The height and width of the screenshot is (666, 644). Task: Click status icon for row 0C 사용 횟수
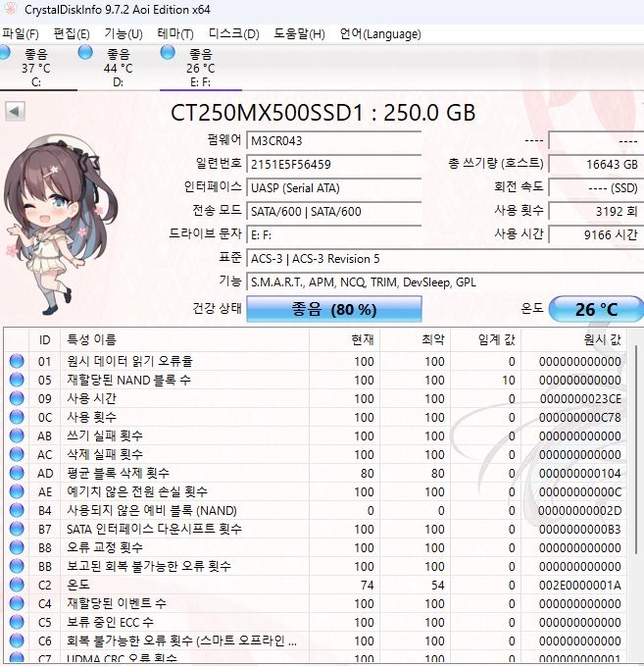tap(17, 417)
